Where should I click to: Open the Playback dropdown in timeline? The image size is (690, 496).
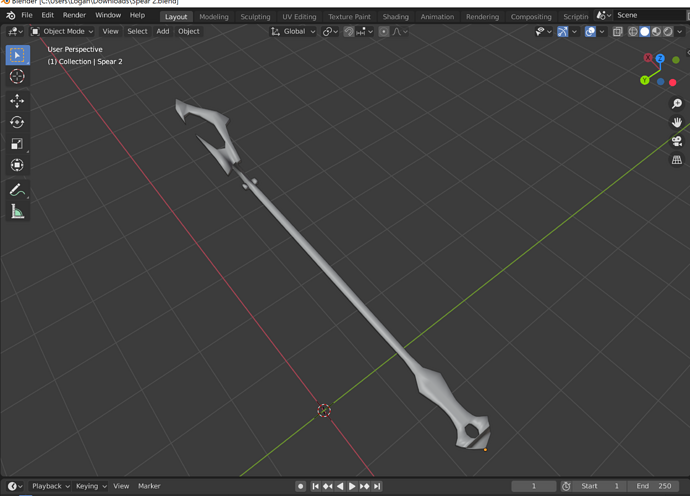(50, 486)
